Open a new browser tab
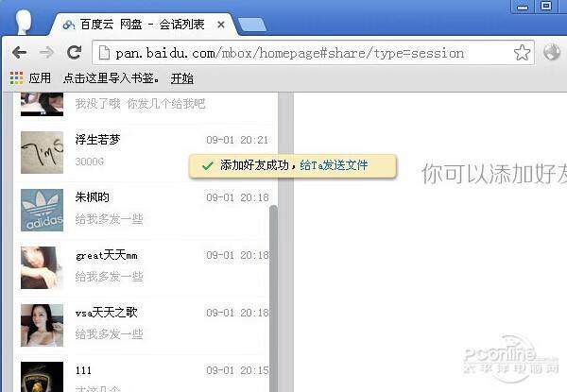Screen dimensions: 567x392 (252, 25)
